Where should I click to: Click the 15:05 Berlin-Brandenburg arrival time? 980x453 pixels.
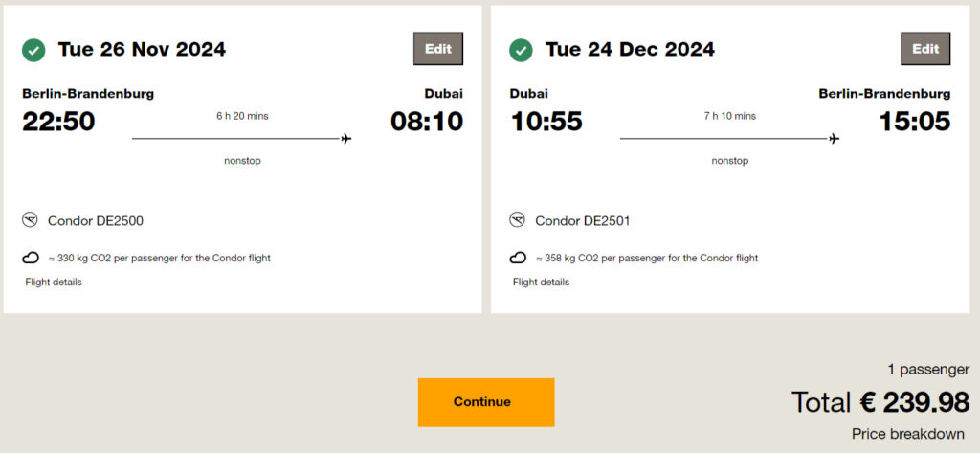pyautogui.click(x=914, y=122)
